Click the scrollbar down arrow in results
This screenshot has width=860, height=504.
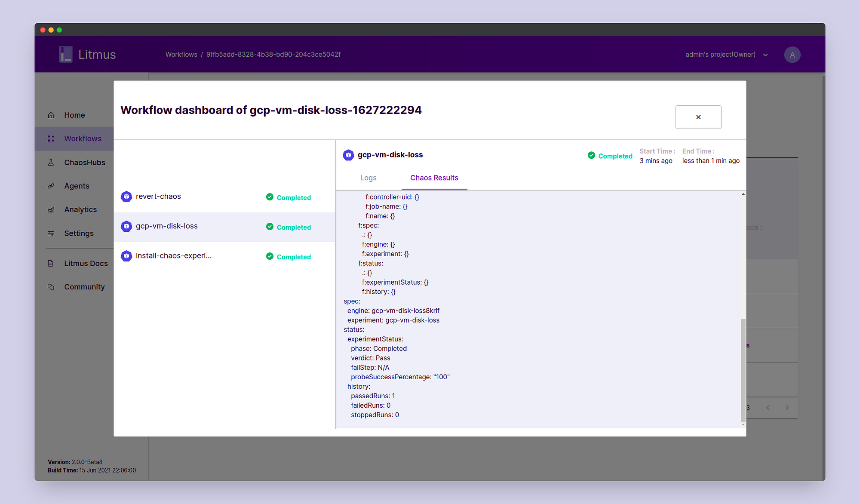coord(743,425)
